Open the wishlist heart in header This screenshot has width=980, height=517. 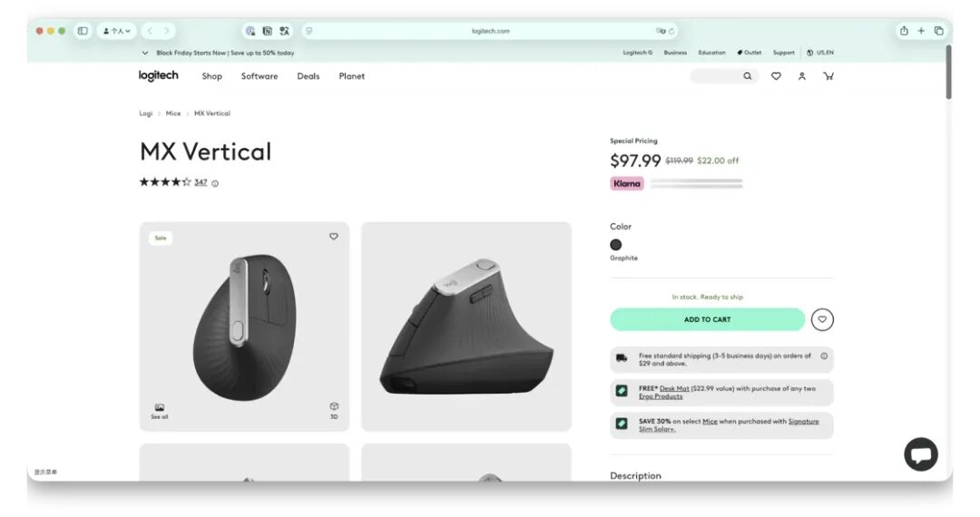point(776,76)
